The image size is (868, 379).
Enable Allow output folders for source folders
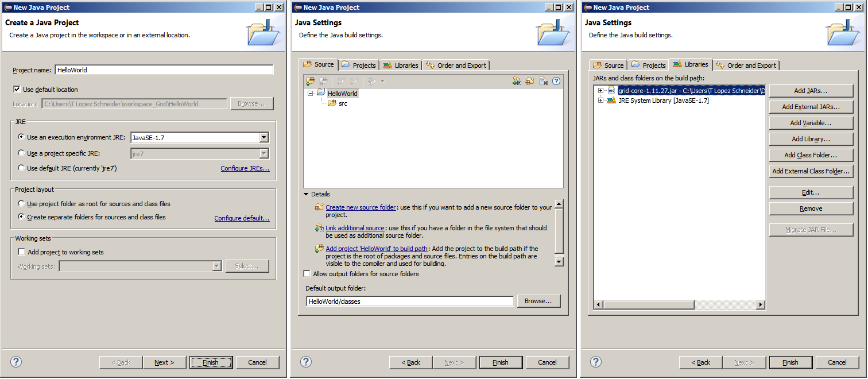click(307, 274)
